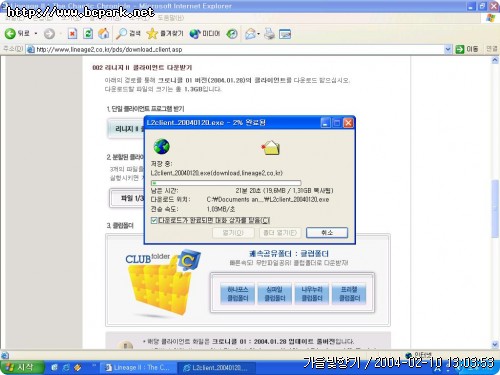500x375 pixels.
Task: Open the Windows Start (시작) button
Action: [23, 367]
